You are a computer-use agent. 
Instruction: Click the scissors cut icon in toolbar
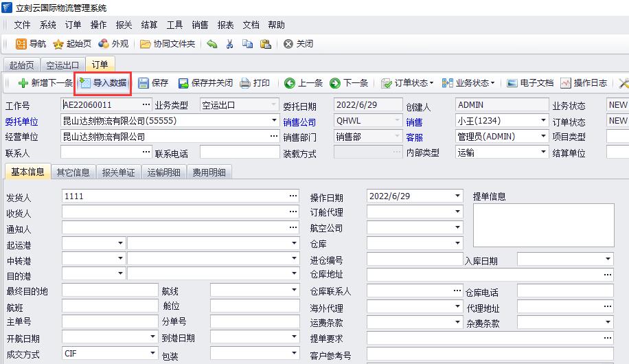(230, 44)
